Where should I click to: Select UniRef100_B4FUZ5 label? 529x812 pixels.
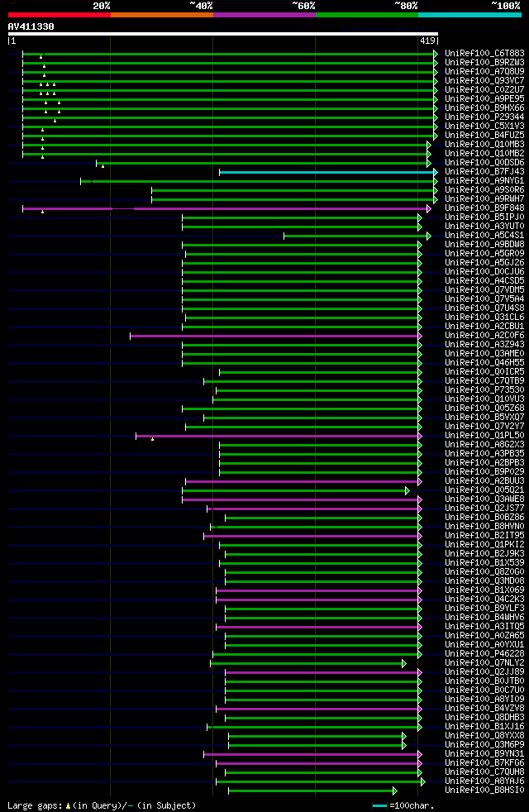(484, 135)
